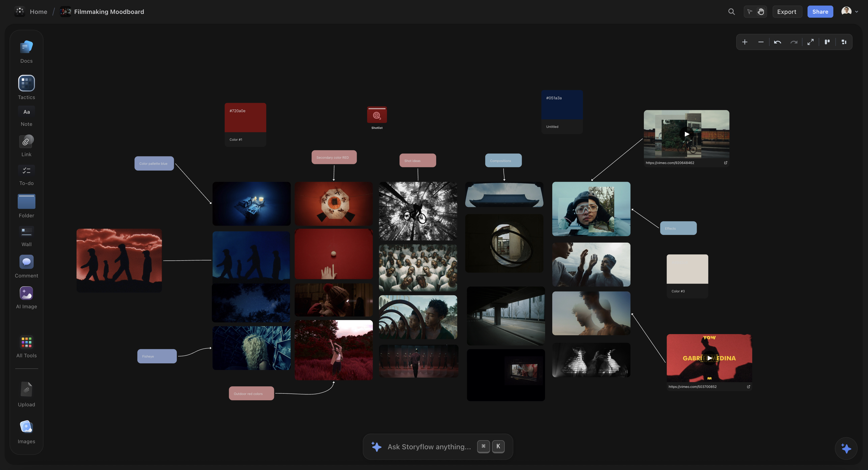Click the Export button
The height and width of the screenshot is (470, 868).
[787, 11]
